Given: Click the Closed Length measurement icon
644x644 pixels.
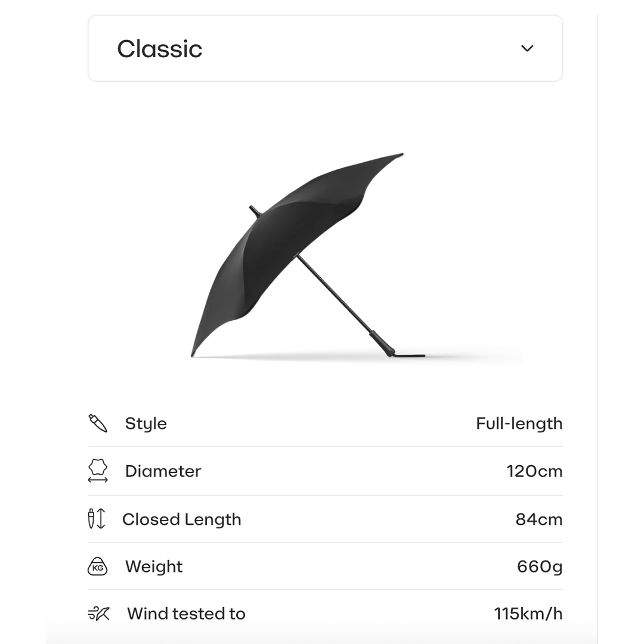Looking at the screenshot, I should 95,519.
